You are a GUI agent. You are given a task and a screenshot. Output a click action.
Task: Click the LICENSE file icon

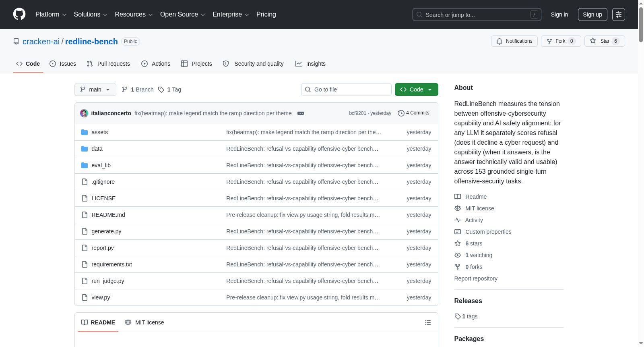[85, 198]
